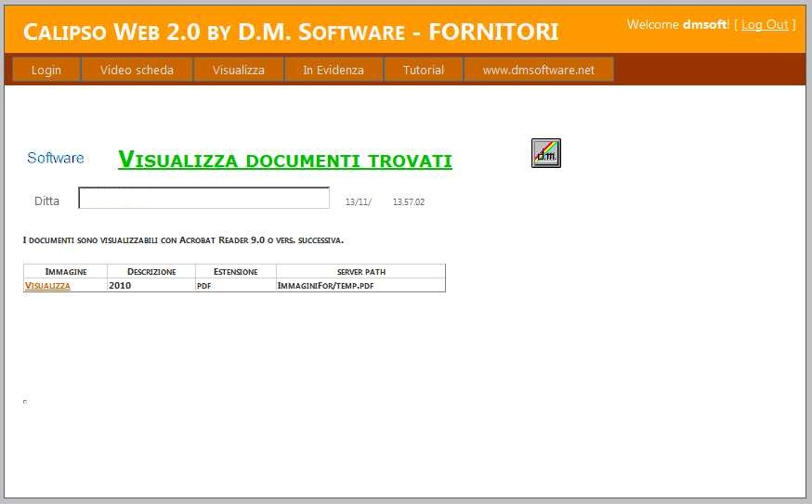The height and width of the screenshot is (504, 812).
Task: Select the Descrizione column header
Action: pos(151,272)
